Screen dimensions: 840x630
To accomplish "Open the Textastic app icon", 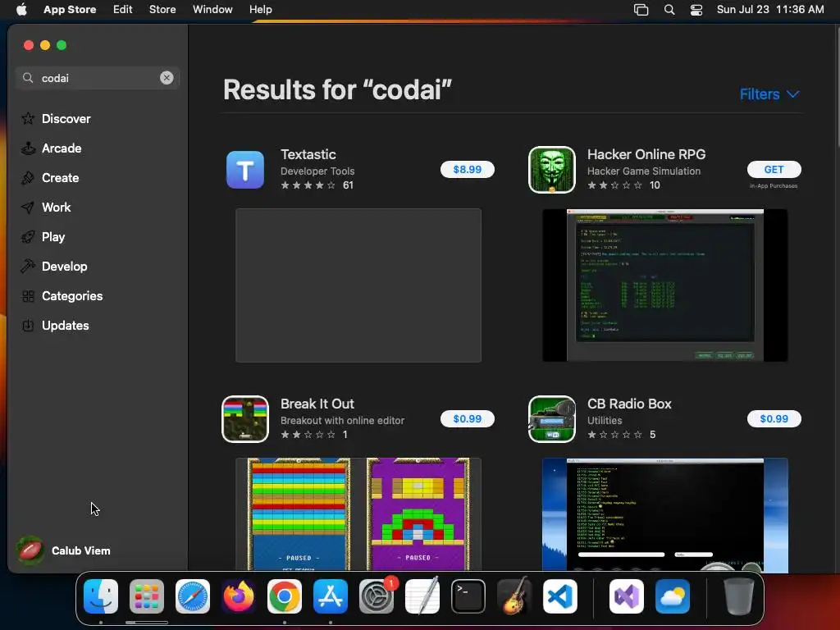I will (244, 170).
